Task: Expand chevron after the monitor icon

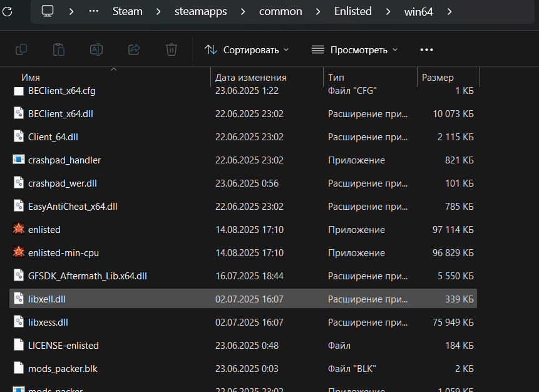Action: (x=71, y=12)
